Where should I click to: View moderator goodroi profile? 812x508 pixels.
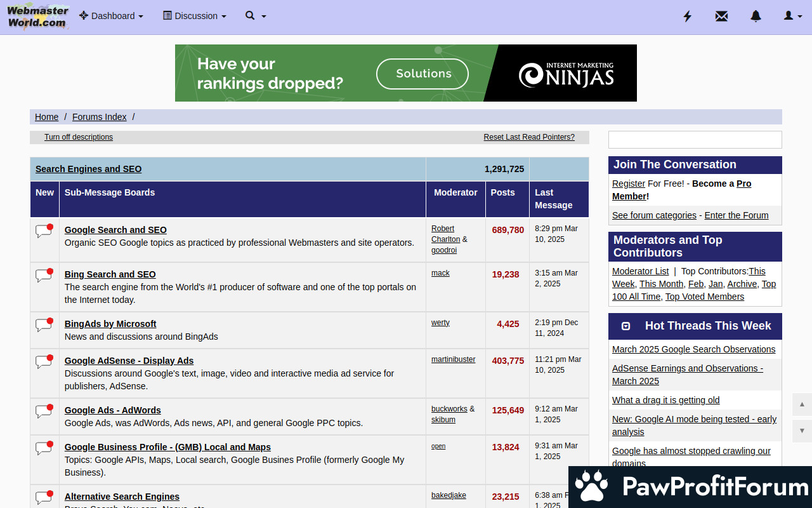click(444, 250)
